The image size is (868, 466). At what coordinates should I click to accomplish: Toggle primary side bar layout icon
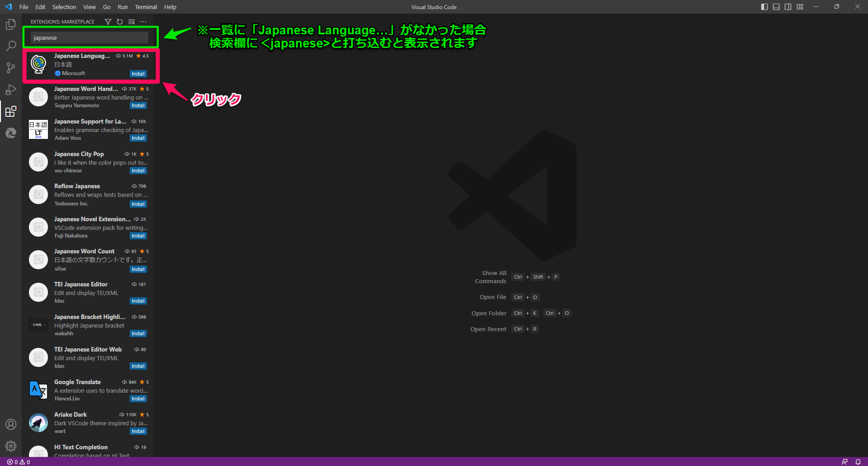tap(764, 7)
